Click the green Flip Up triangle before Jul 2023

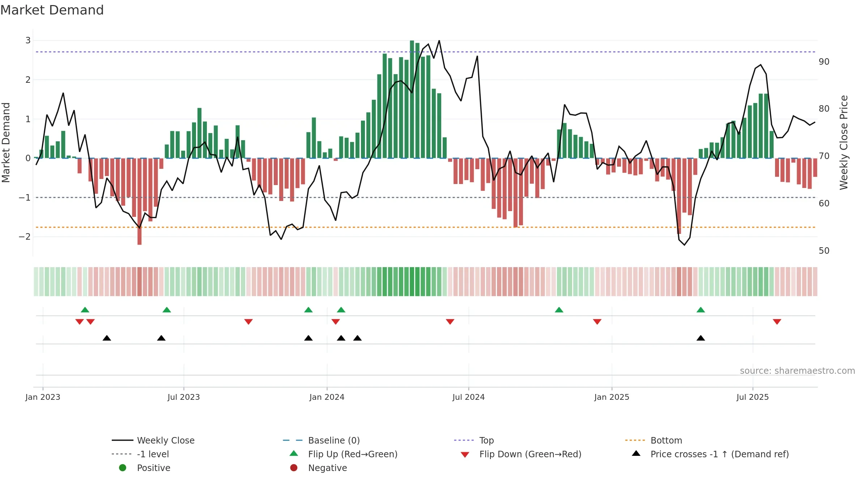click(167, 310)
